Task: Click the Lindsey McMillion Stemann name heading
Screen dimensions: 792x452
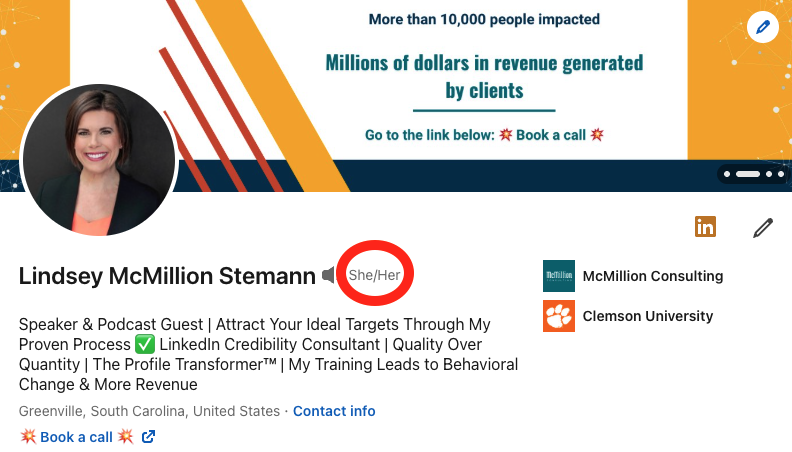Action: (167, 276)
